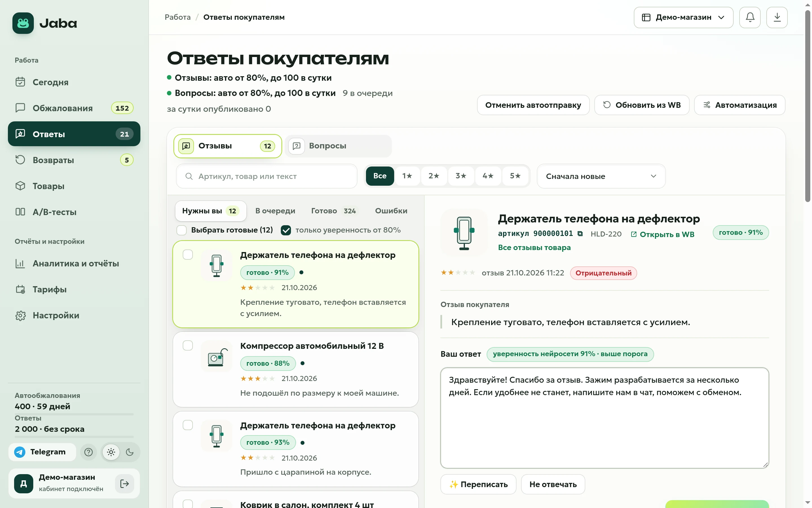Screen dimensions: 812x508
Task: Select the Отзывы tab
Action: click(228, 146)
